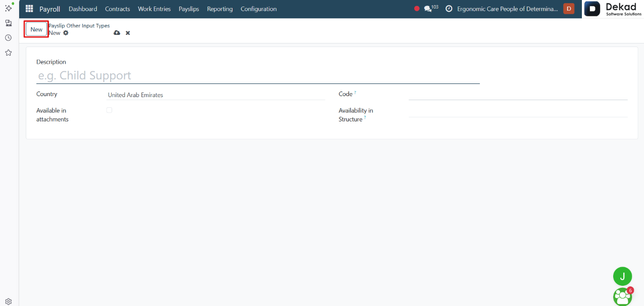Open the computer device sidebar icon
The image size is (644, 306).
[x=9, y=23]
